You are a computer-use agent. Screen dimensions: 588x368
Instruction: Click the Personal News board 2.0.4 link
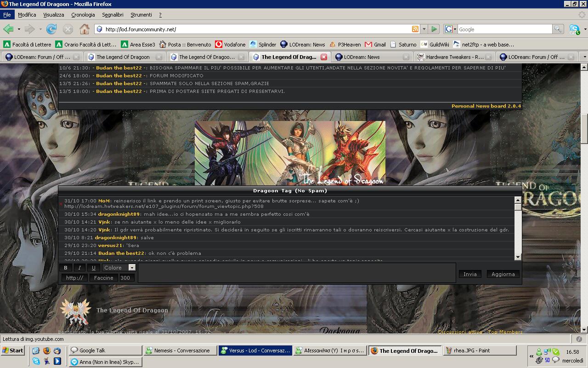pos(486,106)
